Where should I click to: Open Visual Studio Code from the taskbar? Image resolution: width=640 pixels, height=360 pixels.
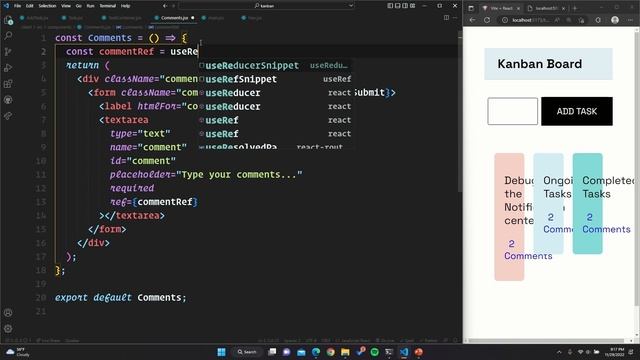(x=404, y=352)
